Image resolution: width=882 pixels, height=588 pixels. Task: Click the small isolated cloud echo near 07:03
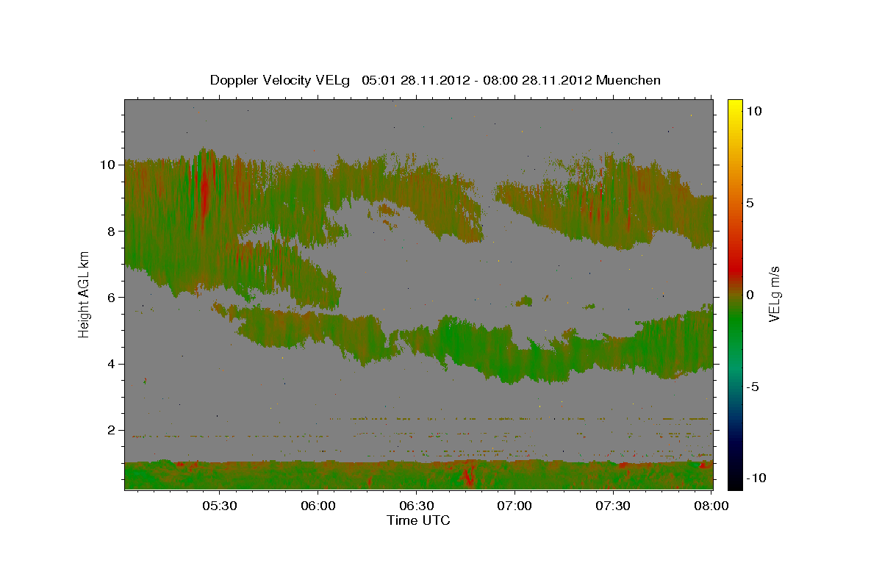coord(524,301)
